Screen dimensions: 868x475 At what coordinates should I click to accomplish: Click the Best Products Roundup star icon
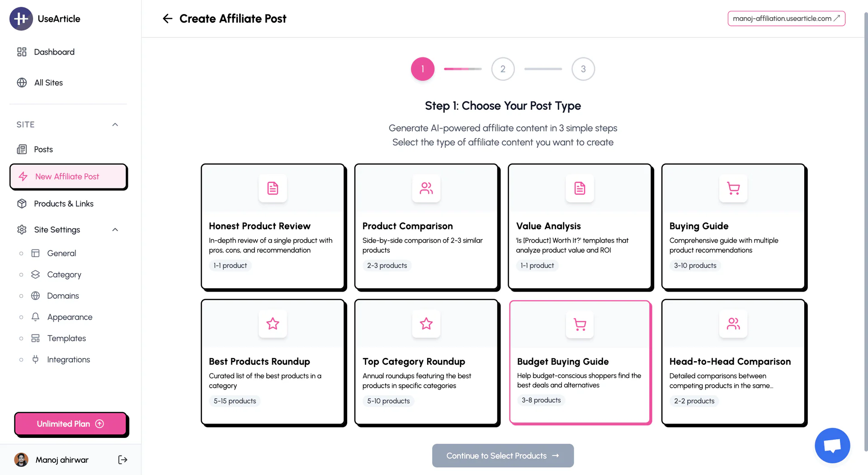pos(273,324)
